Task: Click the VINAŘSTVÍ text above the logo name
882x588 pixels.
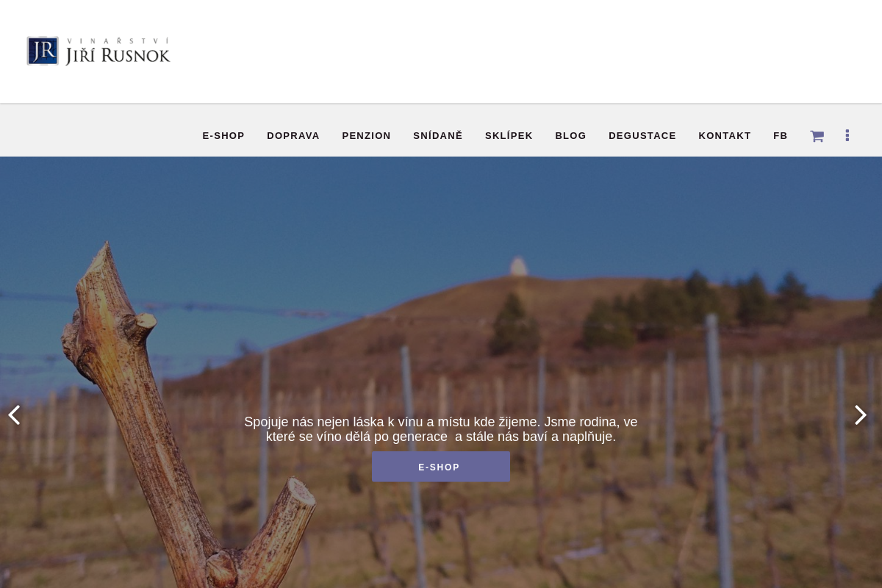Action: (118, 40)
